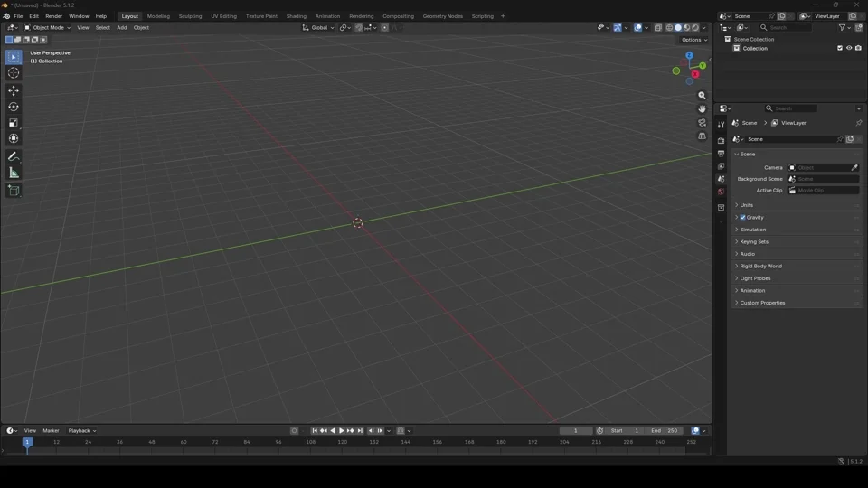Open the Render menu
Viewport: 868px width, 488px height.
(x=53, y=16)
